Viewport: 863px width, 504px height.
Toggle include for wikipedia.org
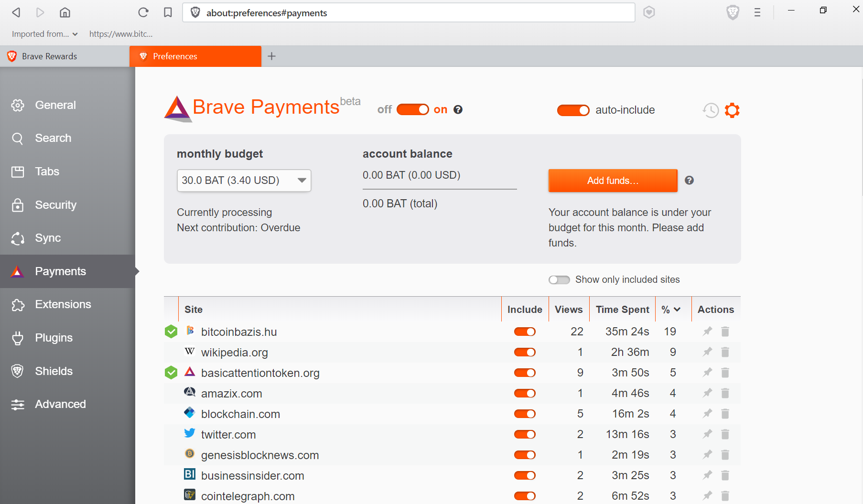(x=525, y=352)
